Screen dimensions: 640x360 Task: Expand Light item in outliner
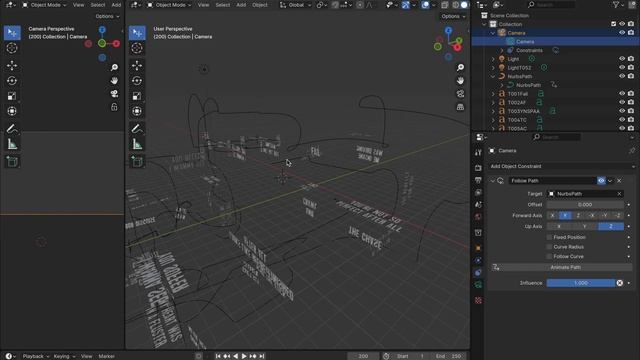point(493,59)
